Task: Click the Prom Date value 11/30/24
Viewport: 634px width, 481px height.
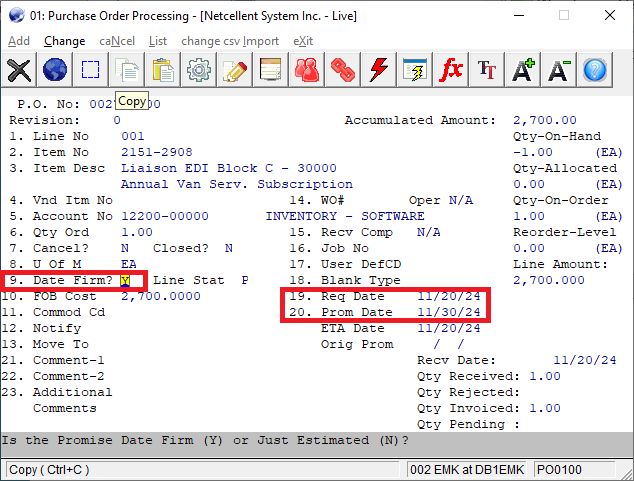Action: pyautogui.click(x=449, y=313)
